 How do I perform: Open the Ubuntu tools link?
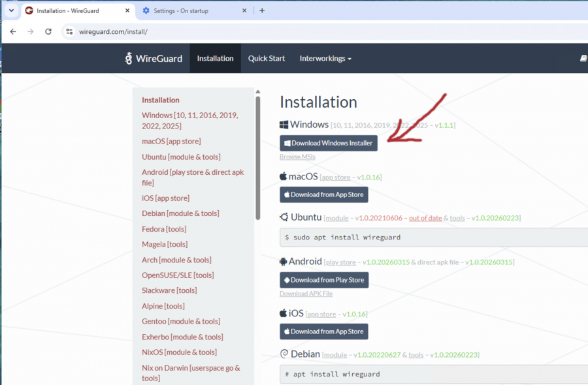(457, 218)
